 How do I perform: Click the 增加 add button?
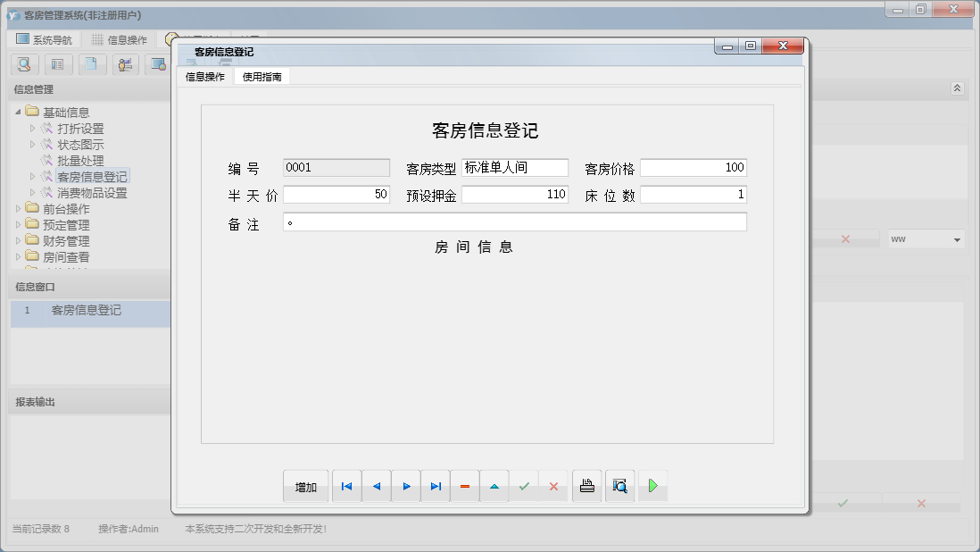305,487
